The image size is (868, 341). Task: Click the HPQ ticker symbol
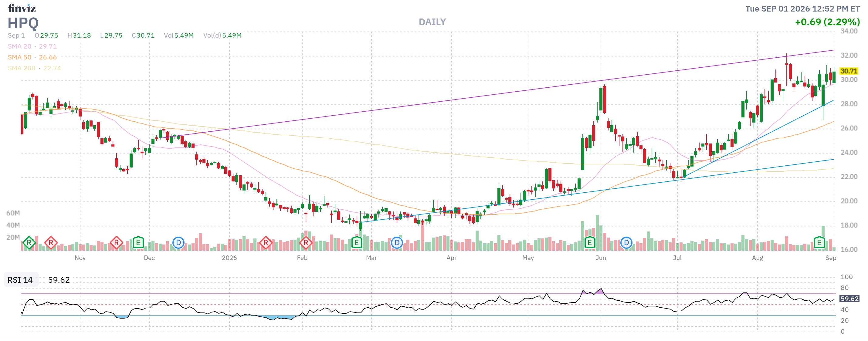click(23, 23)
